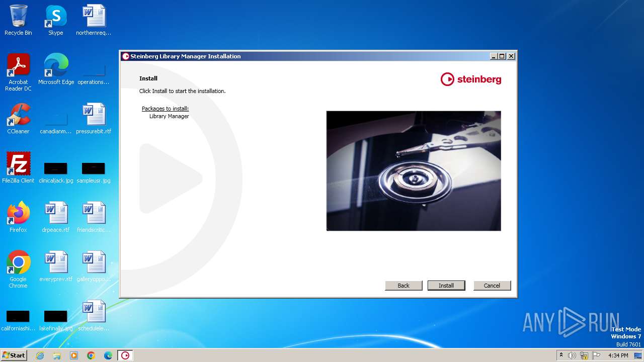
Task: Click the hard drive image in installer
Action: point(414,171)
